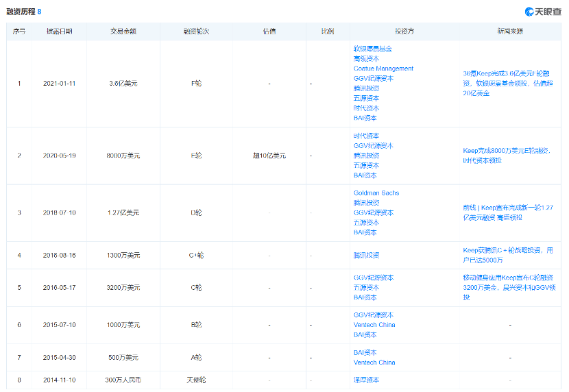569x392 pixels.
Task: Open 时代资本 in the 2020-05-19 row
Action: pos(366,136)
